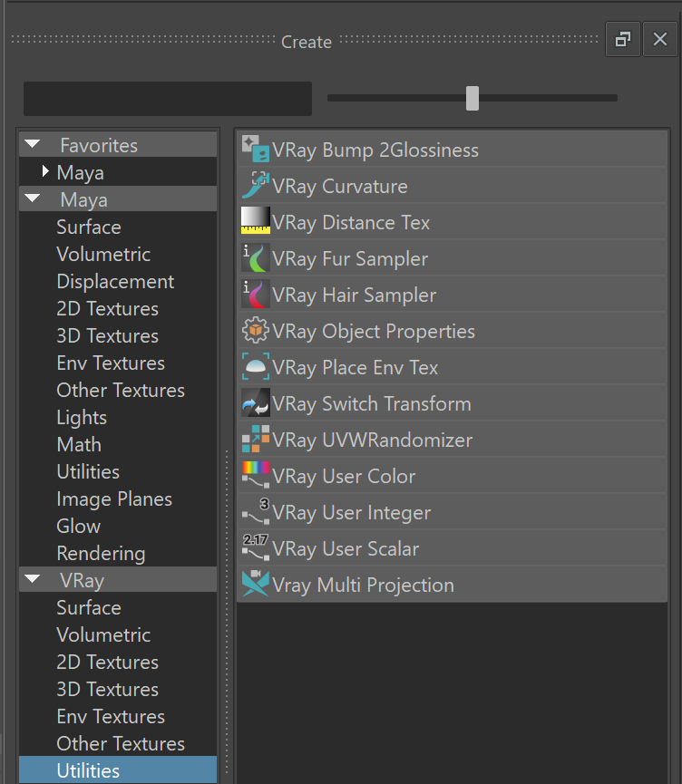
Task: Click the VRay Bump 2Glossiness node icon
Action: click(256, 149)
